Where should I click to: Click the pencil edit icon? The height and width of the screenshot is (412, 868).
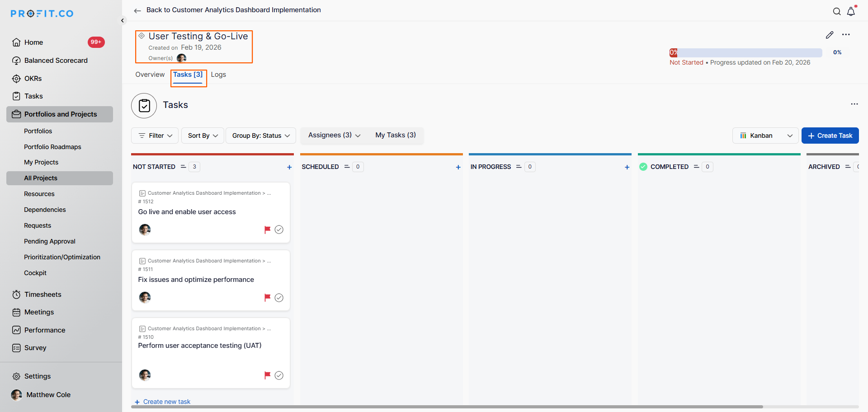(x=830, y=35)
